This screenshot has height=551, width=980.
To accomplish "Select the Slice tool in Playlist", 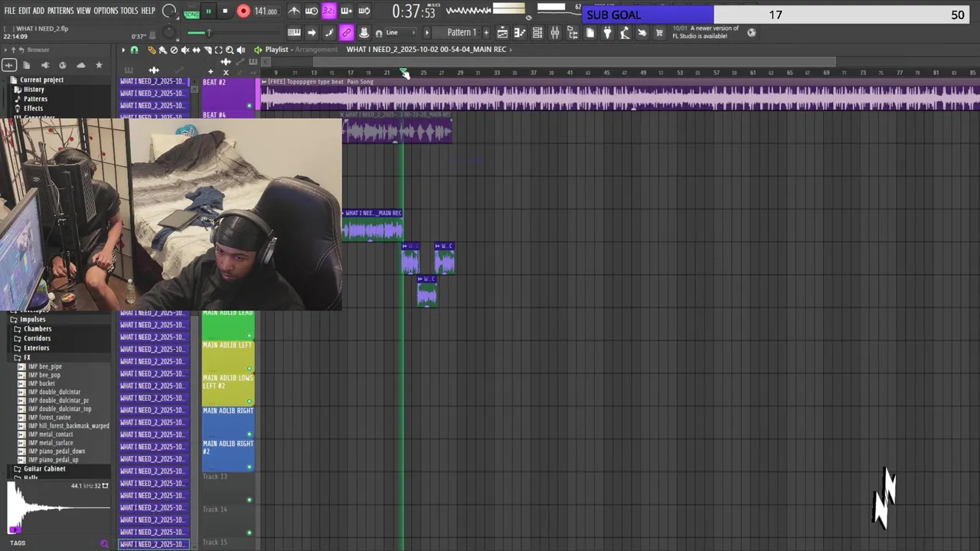I will (x=207, y=50).
